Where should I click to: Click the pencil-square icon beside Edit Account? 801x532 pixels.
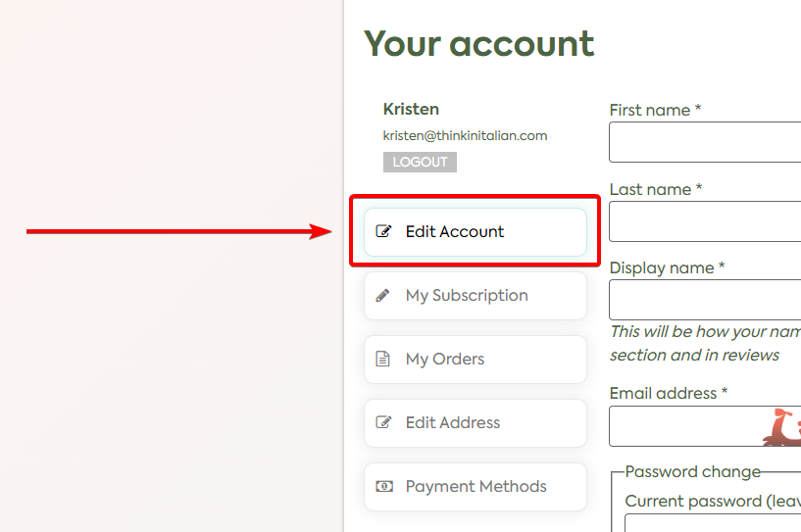pyautogui.click(x=383, y=232)
